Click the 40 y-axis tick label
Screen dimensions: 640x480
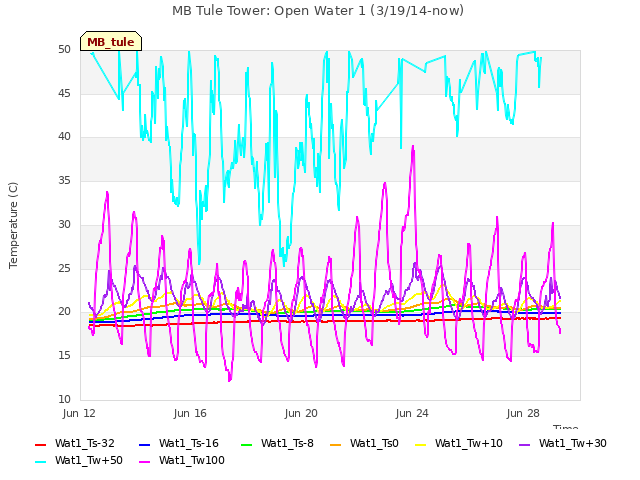coord(64,137)
